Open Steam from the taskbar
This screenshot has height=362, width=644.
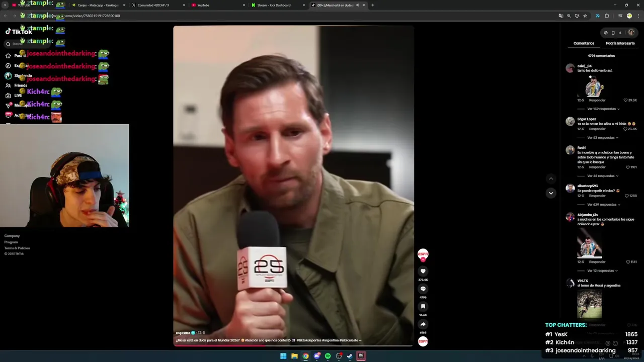coord(350,356)
